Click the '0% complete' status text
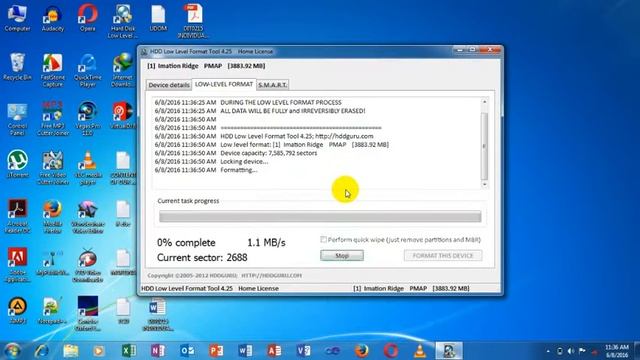This screenshot has width=640, height=360. tap(186, 242)
